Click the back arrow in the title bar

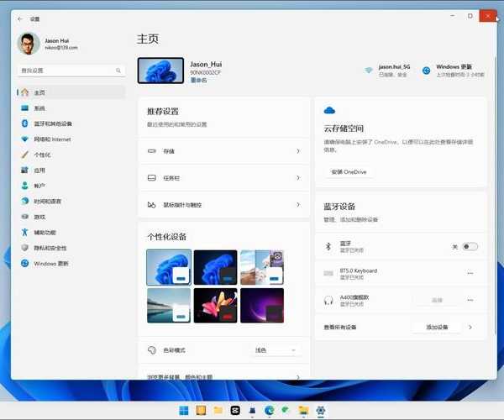coord(20,18)
